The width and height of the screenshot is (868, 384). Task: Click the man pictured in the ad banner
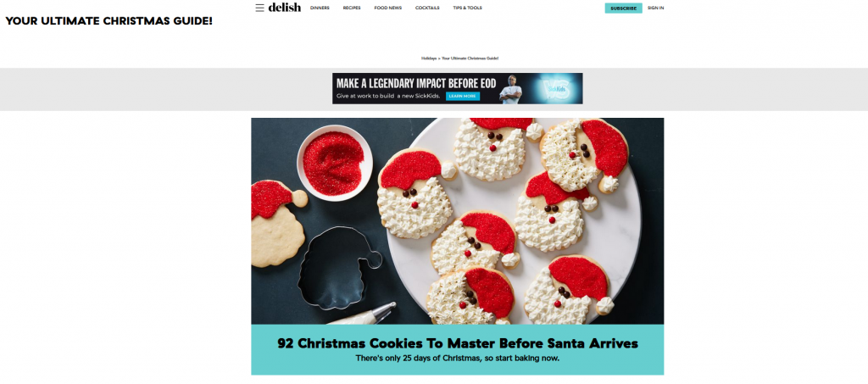(510, 89)
